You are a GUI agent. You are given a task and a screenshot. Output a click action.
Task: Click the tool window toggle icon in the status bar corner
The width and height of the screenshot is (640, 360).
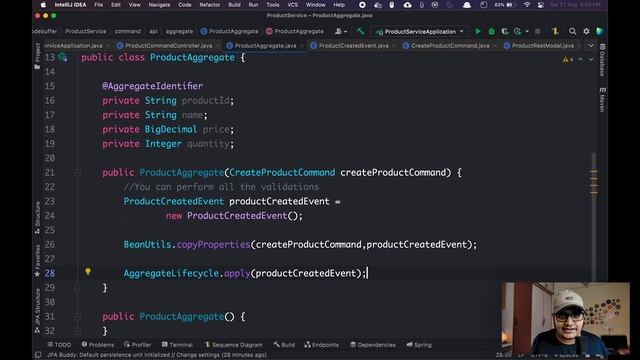pos(38,355)
